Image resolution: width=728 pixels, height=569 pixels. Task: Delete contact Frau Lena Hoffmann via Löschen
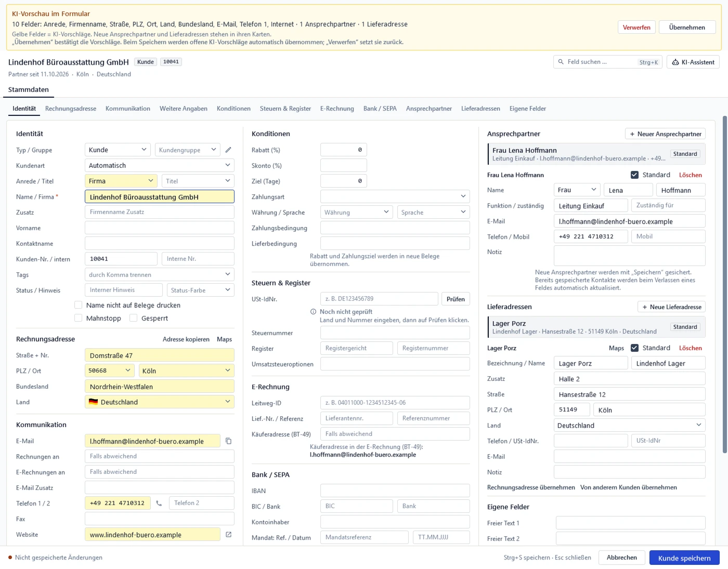tap(691, 175)
